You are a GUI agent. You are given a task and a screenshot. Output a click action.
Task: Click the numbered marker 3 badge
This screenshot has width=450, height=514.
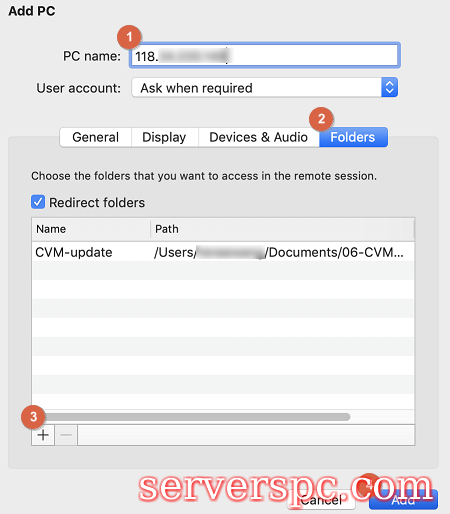coord(33,417)
